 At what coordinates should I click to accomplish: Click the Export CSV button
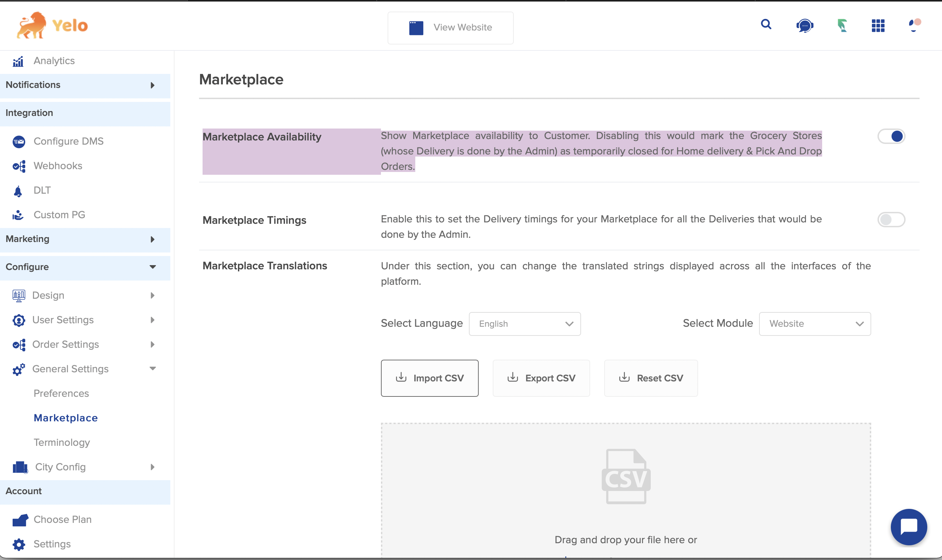pyautogui.click(x=541, y=378)
